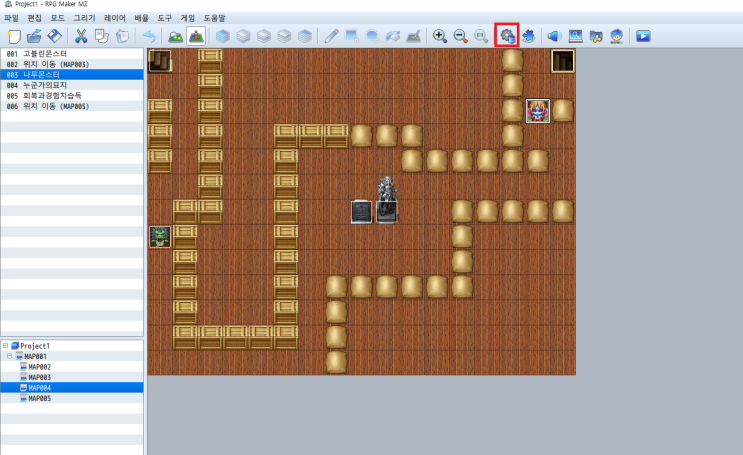Open the 배율 menu

click(x=142, y=18)
